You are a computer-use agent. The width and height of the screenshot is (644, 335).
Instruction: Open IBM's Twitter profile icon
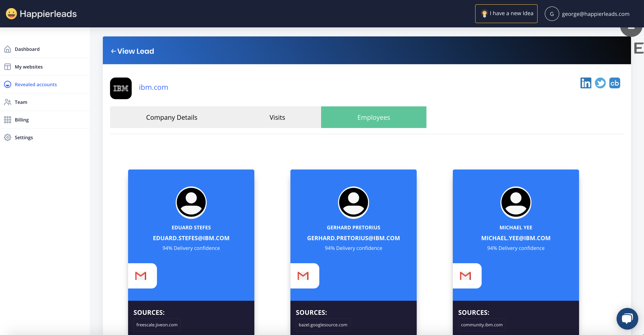click(x=600, y=83)
